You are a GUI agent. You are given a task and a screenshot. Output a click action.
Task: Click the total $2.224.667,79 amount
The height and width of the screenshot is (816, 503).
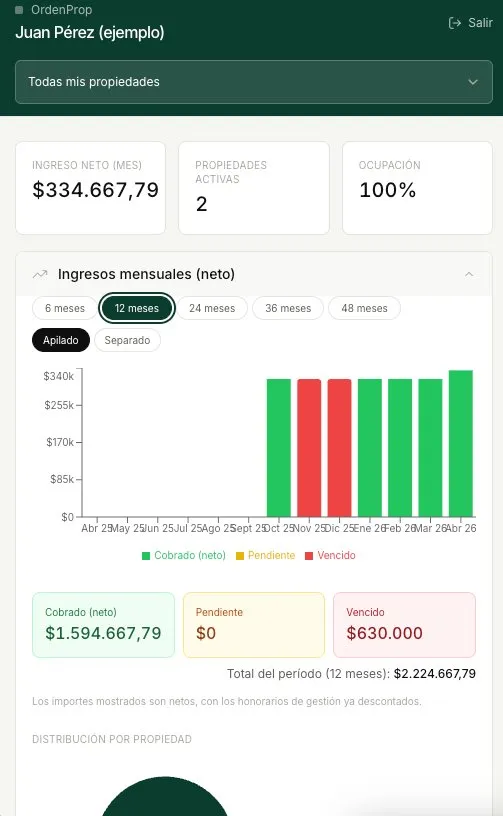coord(435,674)
